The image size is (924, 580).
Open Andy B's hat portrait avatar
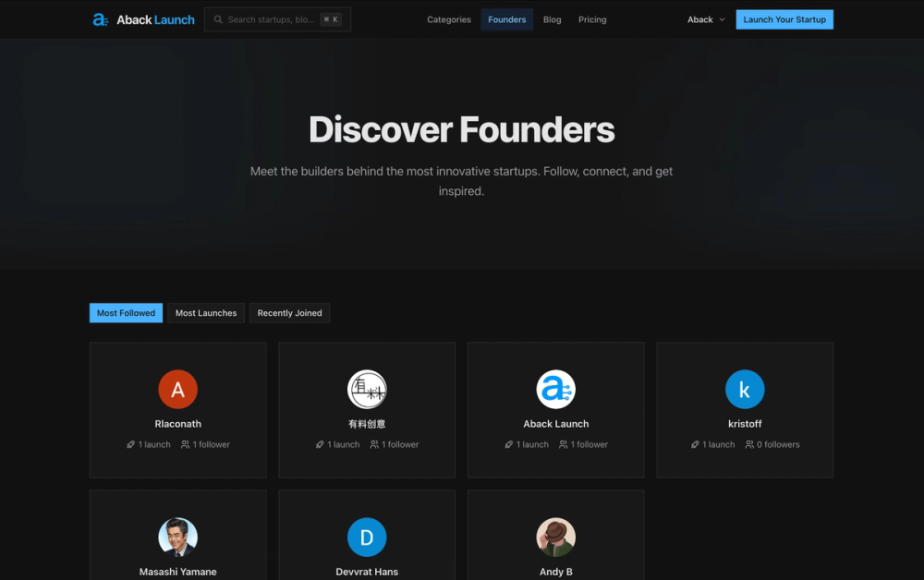555,537
